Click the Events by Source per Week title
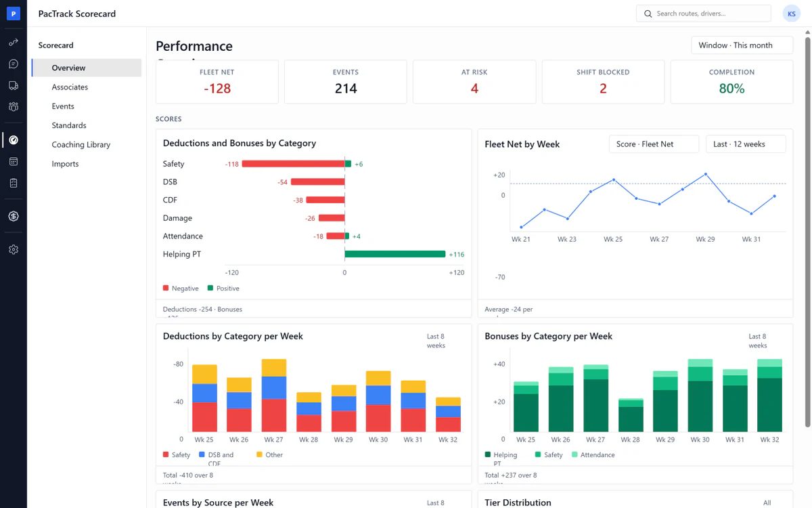Screen dimensions: 812x508 click(218, 503)
